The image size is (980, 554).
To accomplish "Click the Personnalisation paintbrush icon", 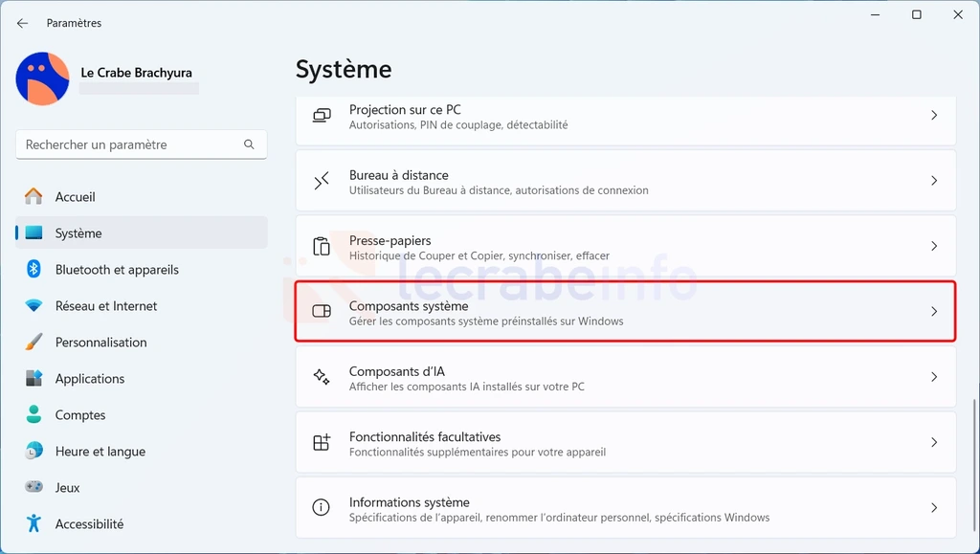I will (x=33, y=342).
